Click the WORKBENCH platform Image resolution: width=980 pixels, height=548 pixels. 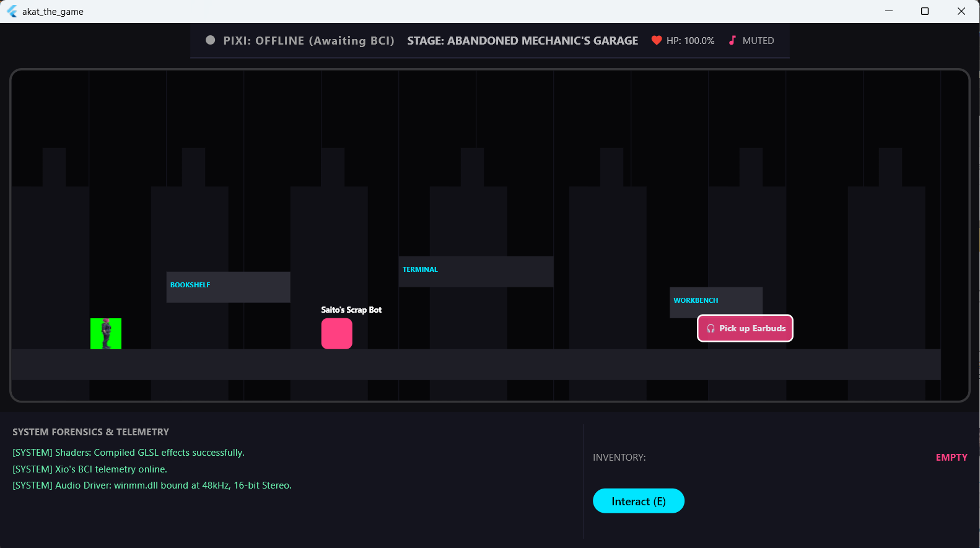pyautogui.click(x=716, y=302)
